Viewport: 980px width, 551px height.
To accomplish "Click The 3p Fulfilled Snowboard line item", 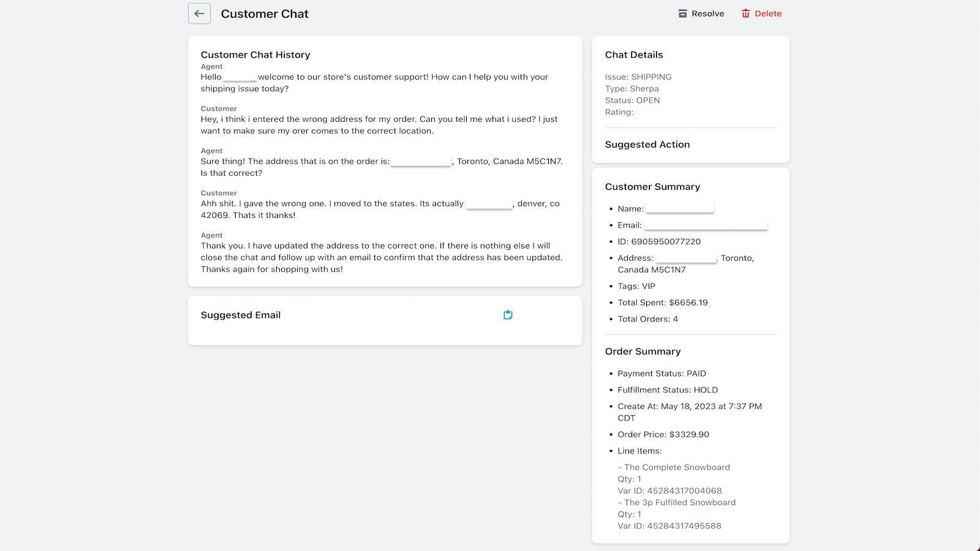I will click(677, 502).
